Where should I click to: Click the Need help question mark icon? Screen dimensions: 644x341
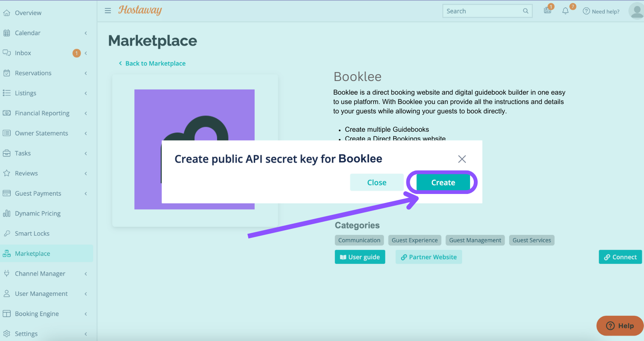coord(586,11)
